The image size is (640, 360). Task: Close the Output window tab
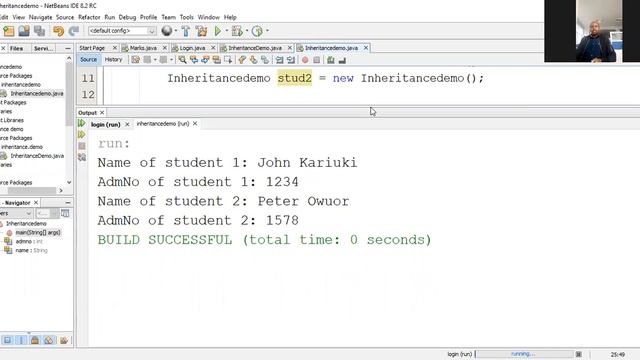point(102,113)
